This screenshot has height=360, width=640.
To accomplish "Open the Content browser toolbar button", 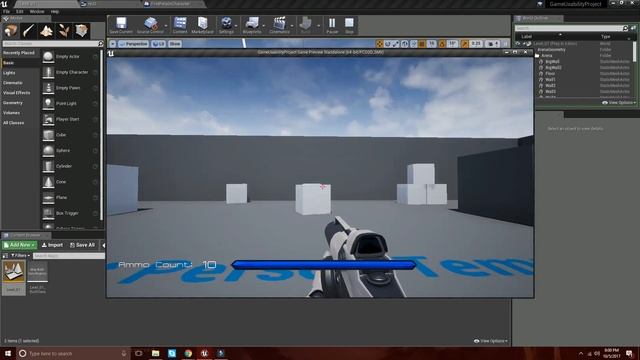I will pos(180,25).
